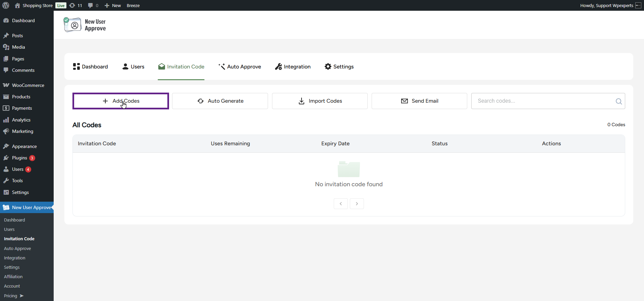Go to previous page of codes
Screen dimensions: 644x301
tap(340, 204)
